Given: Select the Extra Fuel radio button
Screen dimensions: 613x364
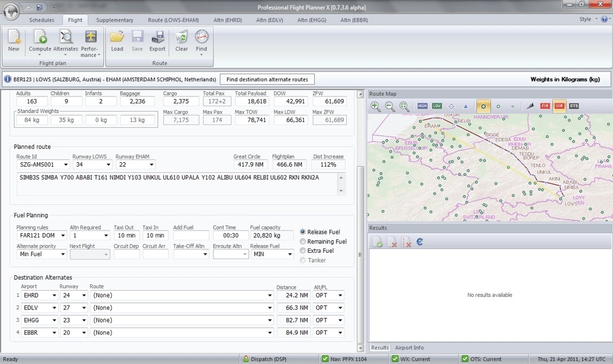Looking at the screenshot, I should click(303, 250).
